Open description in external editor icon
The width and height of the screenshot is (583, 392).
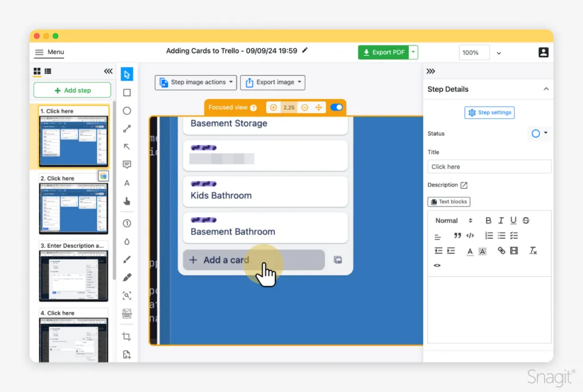point(463,185)
